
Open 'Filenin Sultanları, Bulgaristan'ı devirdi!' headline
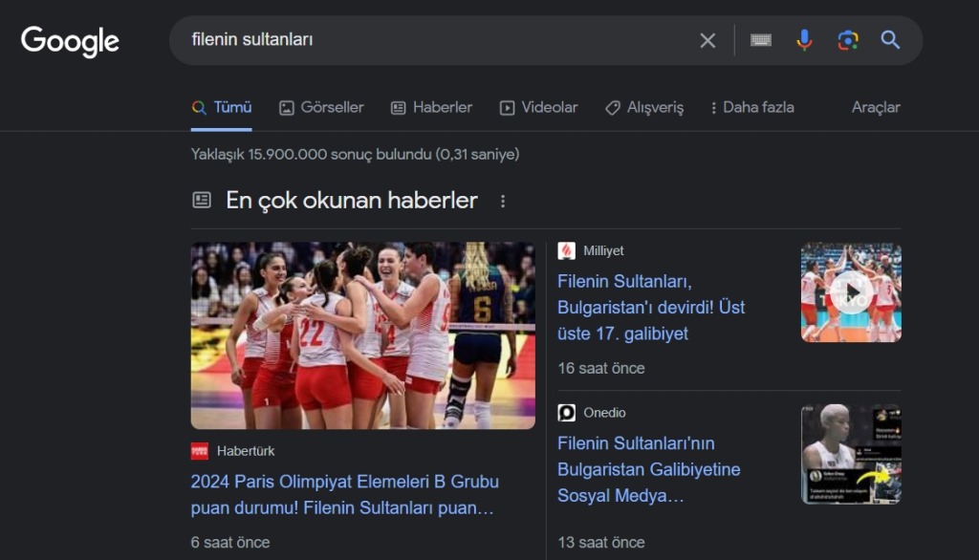(x=651, y=307)
